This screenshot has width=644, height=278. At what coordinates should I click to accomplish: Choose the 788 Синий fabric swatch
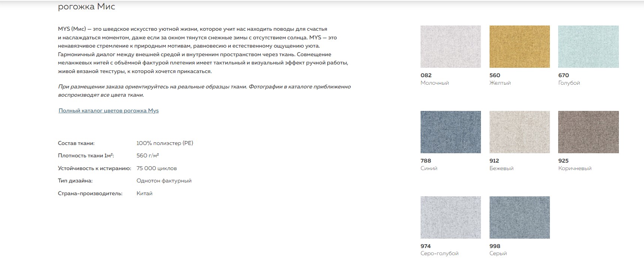(x=451, y=132)
